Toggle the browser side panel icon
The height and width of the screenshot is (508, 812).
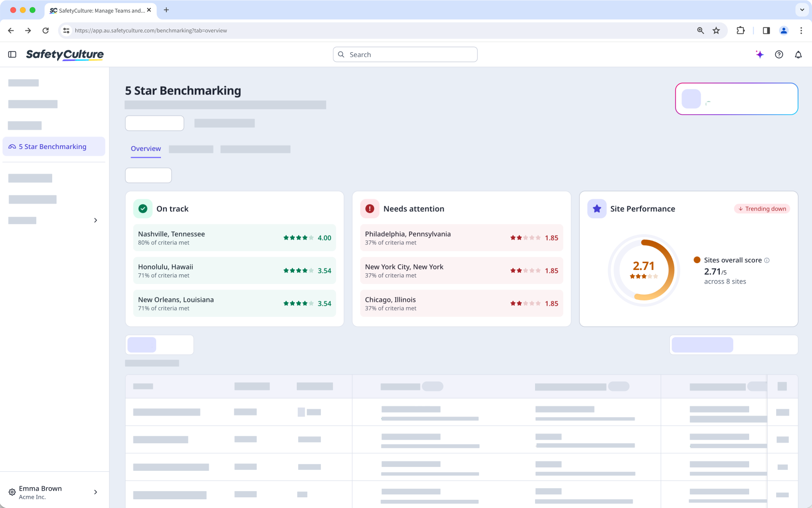click(x=766, y=30)
